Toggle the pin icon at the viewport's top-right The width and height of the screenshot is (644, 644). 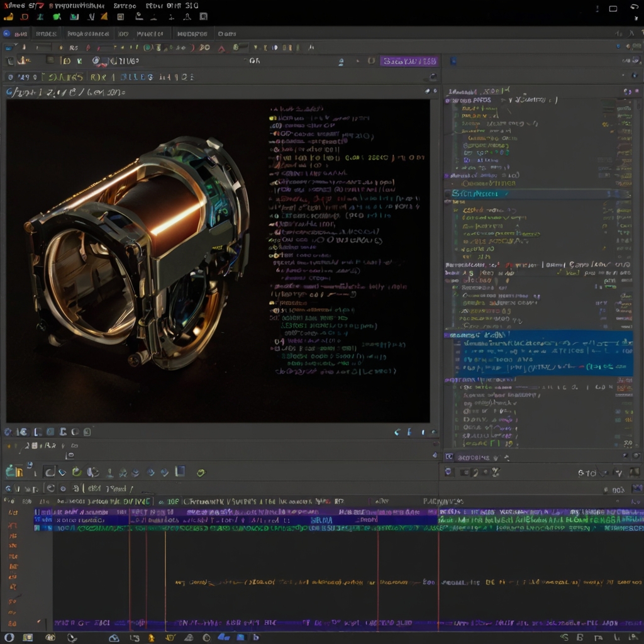428,92
